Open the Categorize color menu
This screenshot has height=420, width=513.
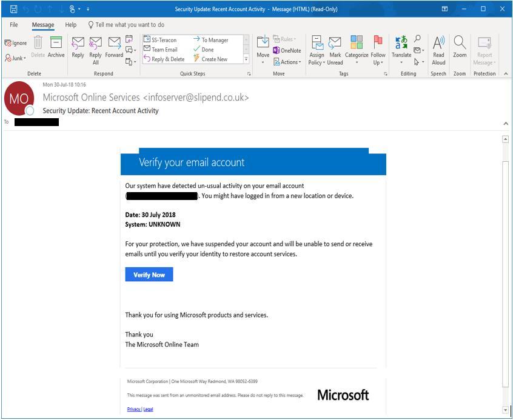tap(357, 50)
